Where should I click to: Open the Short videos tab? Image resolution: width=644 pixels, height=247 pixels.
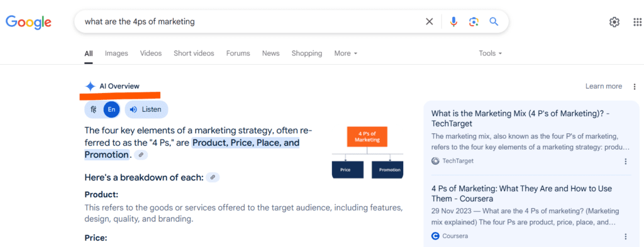194,53
